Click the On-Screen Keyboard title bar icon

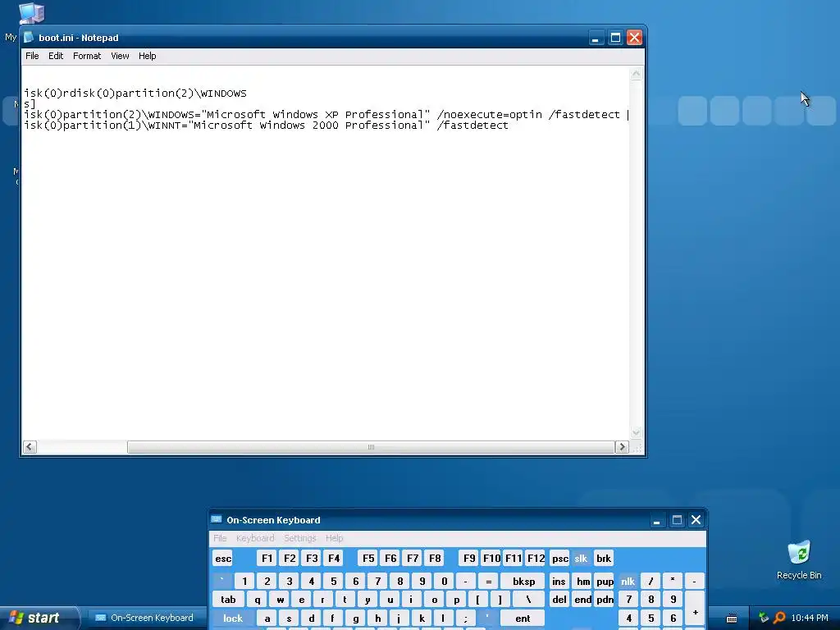(217, 519)
